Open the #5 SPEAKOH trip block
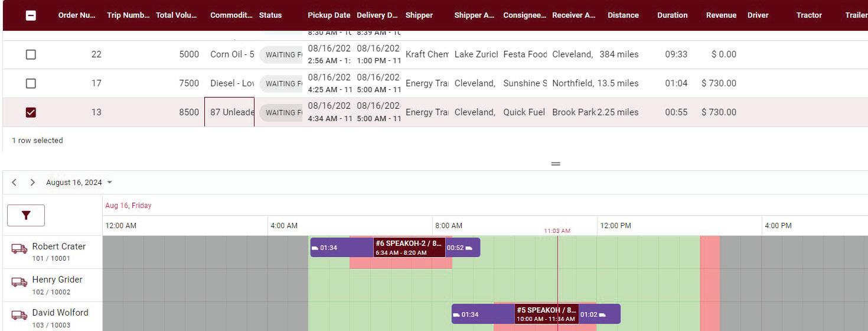The width and height of the screenshot is (868, 331). pyautogui.click(x=546, y=314)
